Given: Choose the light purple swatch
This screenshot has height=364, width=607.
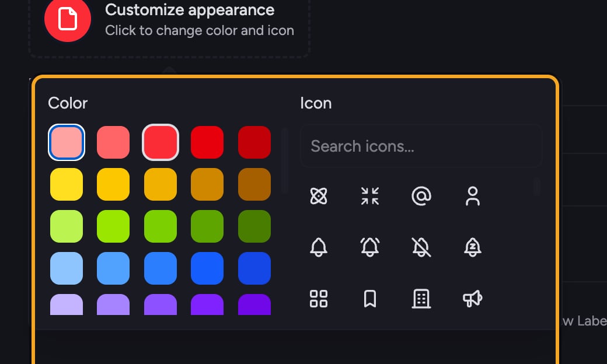Looking at the screenshot, I should tap(113, 305).
